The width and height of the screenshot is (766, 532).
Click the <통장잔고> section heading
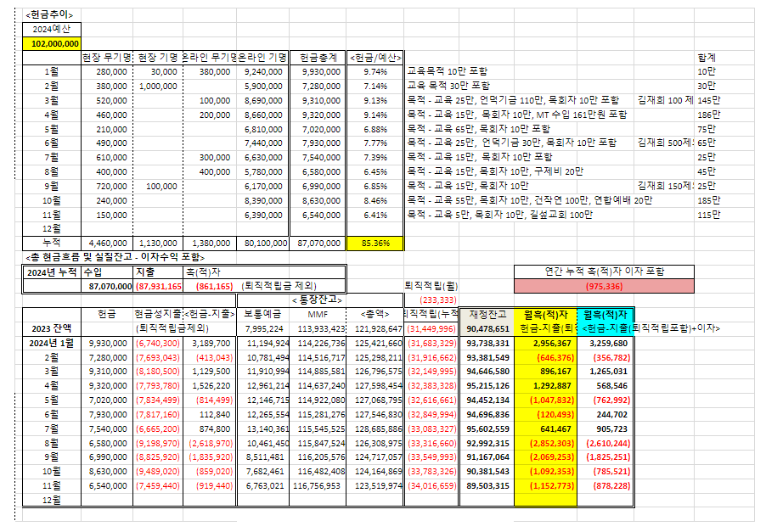click(x=317, y=300)
